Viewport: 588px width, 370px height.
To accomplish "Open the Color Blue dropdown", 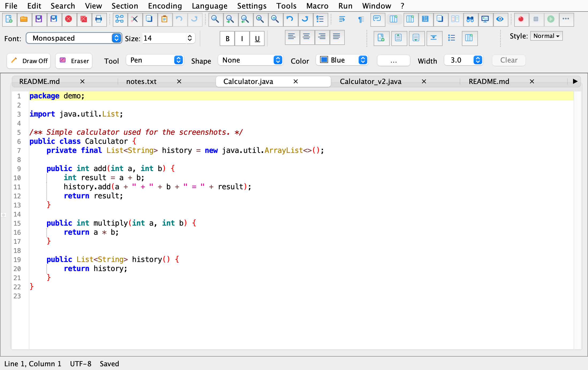I will (x=342, y=60).
